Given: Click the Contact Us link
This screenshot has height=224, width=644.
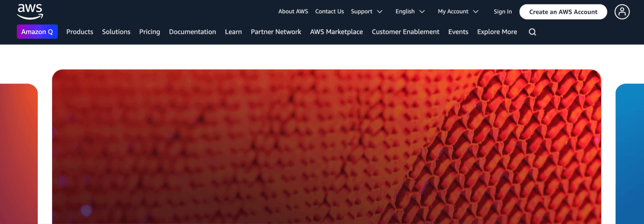Looking at the screenshot, I should pos(329,11).
